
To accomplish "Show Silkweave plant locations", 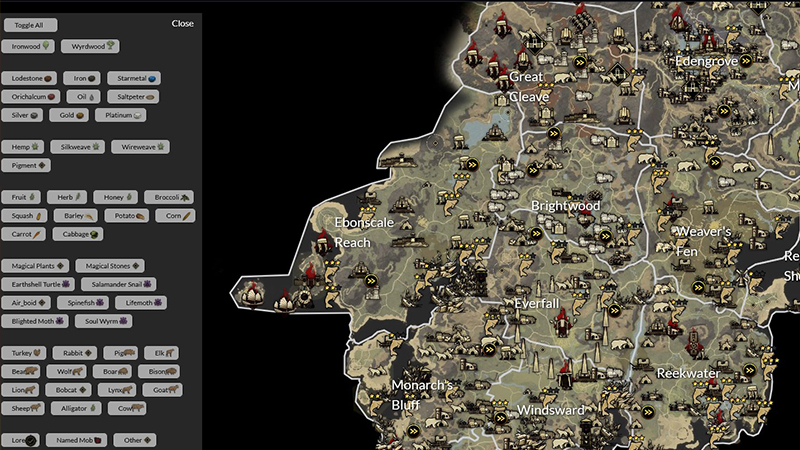I will [x=78, y=147].
